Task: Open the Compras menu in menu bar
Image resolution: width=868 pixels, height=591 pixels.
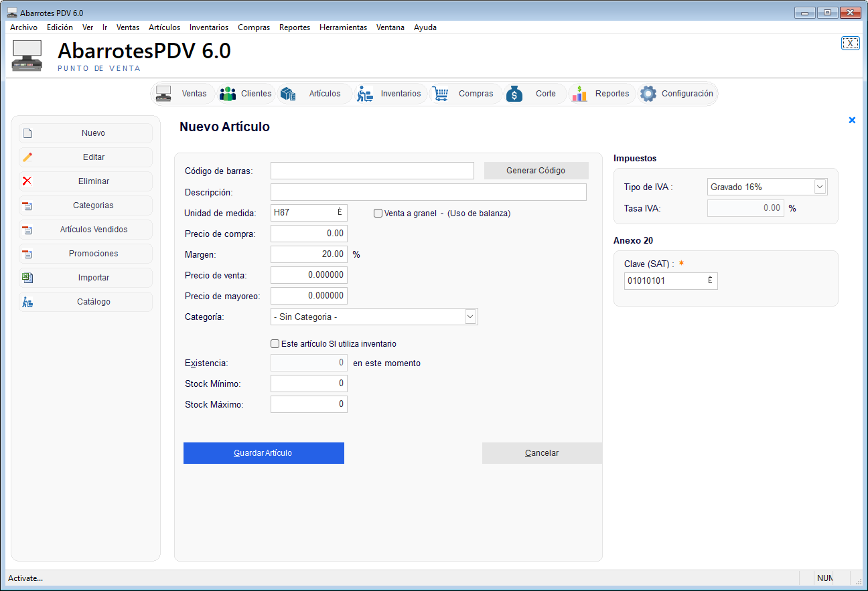Action: 254,27
